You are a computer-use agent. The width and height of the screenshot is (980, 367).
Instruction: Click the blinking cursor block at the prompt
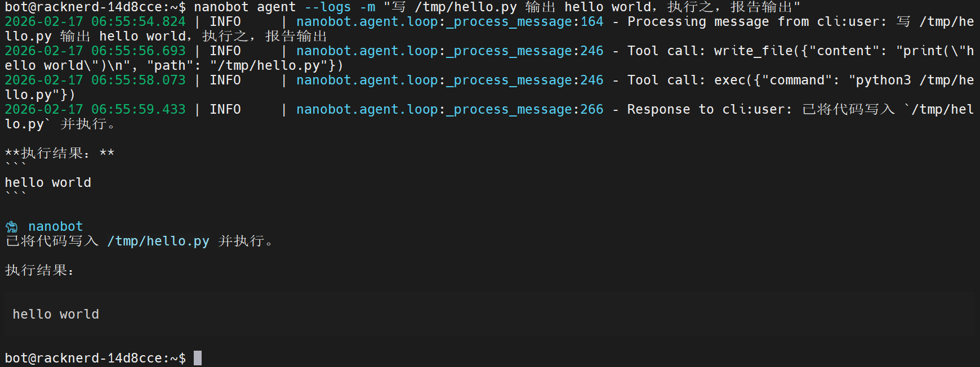pyautogui.click(x=198, y=358)
